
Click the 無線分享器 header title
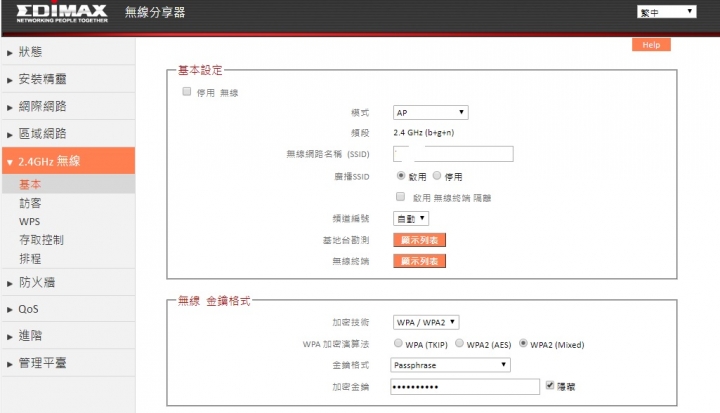(155, 12)
